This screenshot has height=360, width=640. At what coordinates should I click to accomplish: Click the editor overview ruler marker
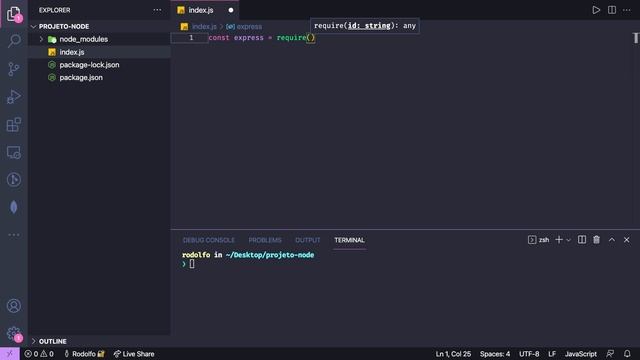click(636, 38)
